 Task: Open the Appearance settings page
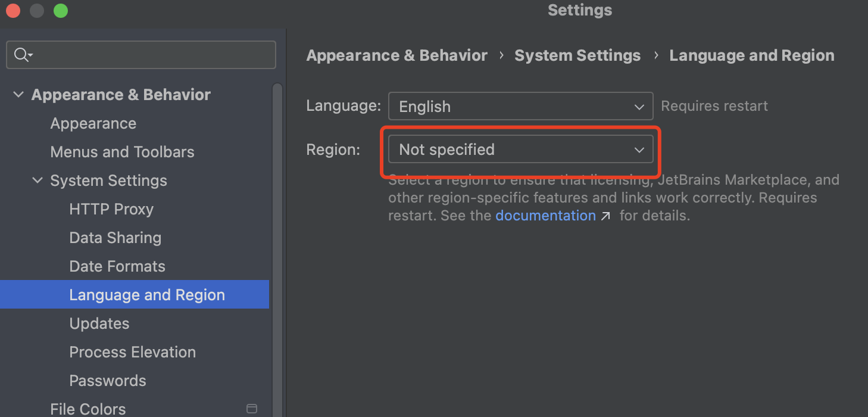[93, 123]
